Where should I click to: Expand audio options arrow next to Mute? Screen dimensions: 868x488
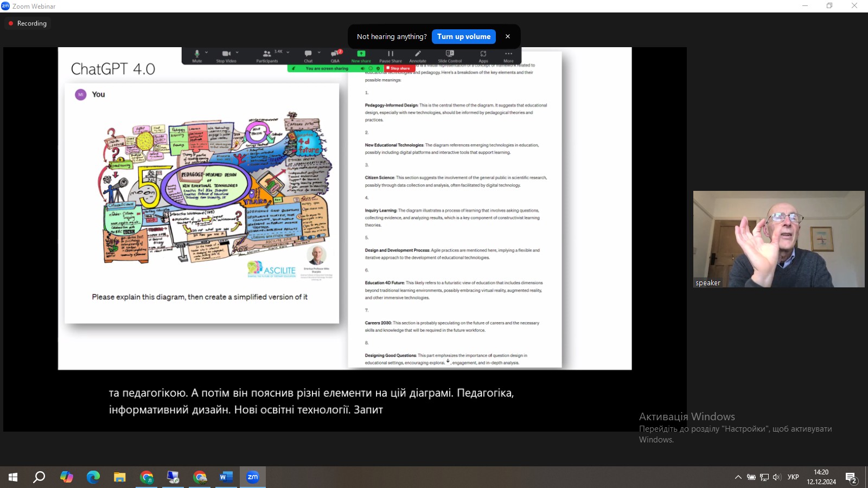[x=207, y=53]
